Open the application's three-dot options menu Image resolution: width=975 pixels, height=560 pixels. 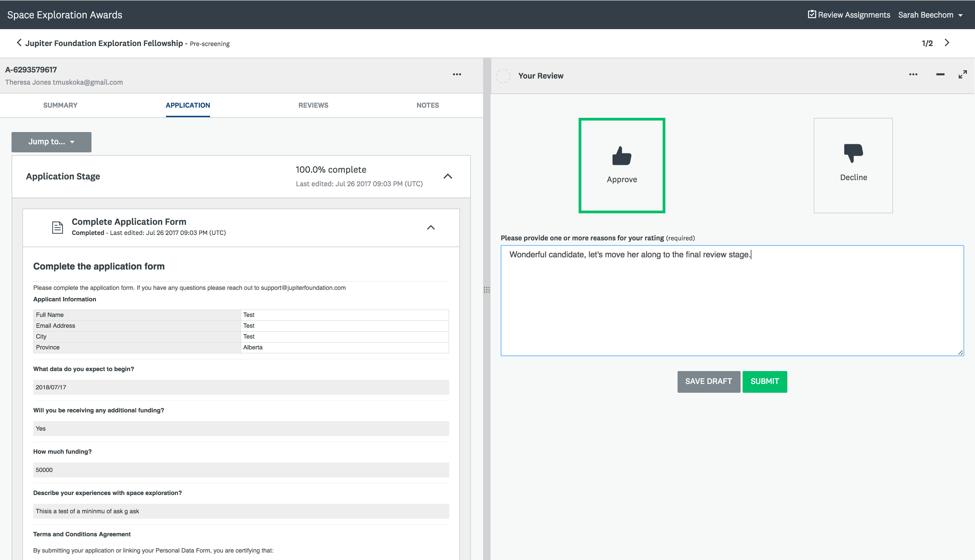[x=457, y=74]
